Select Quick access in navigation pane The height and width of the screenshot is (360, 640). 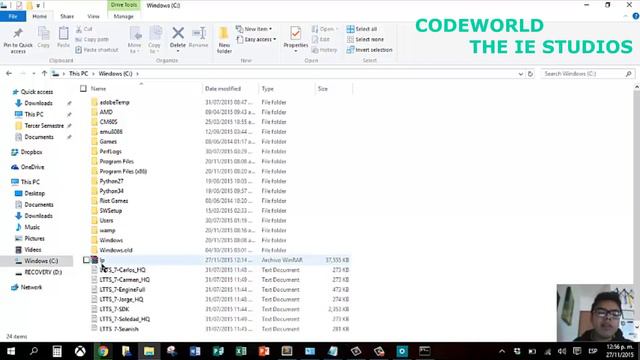pyautogui.click(x=33, y=92)
